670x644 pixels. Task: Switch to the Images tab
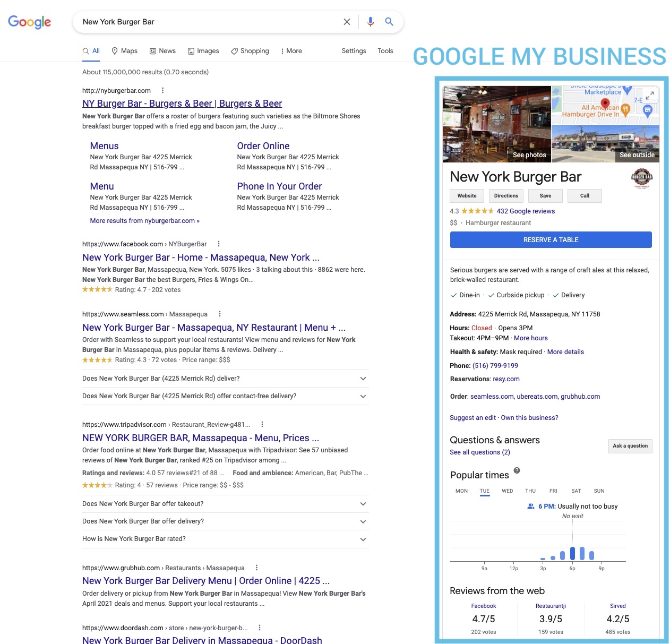pyautogui.click(x=203, y=51)
